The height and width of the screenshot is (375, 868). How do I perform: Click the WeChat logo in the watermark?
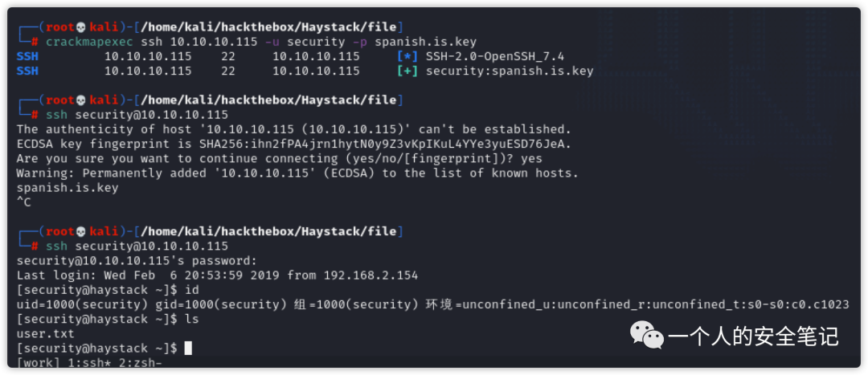(647, 335)
